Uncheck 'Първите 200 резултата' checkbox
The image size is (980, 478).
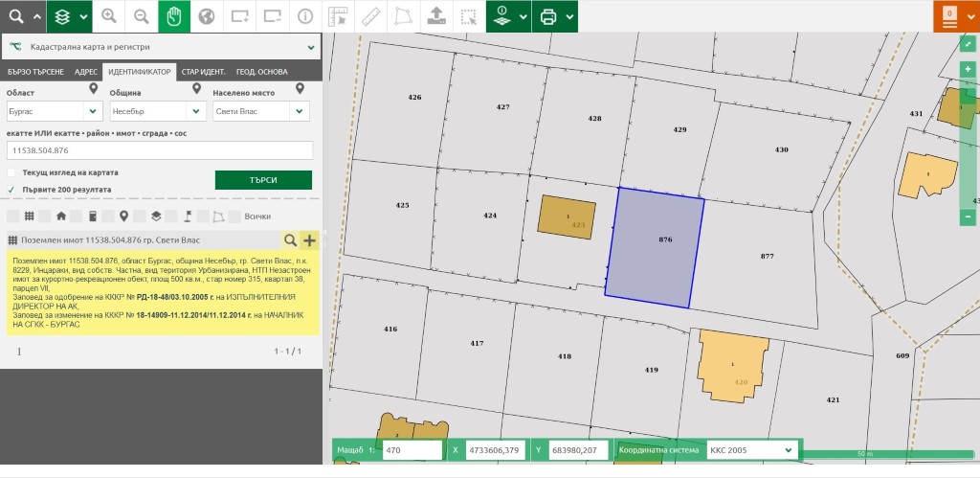[x=11, y=190]
